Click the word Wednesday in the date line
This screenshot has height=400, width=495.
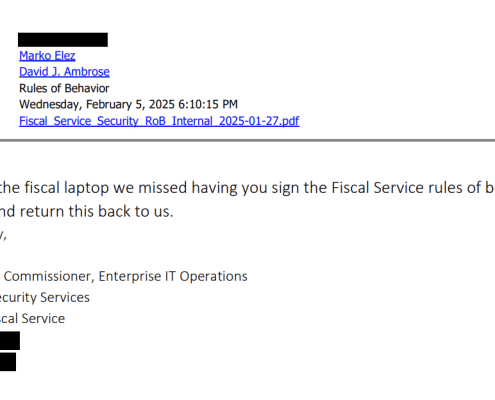pyautogui.click(x=51, y=105)
